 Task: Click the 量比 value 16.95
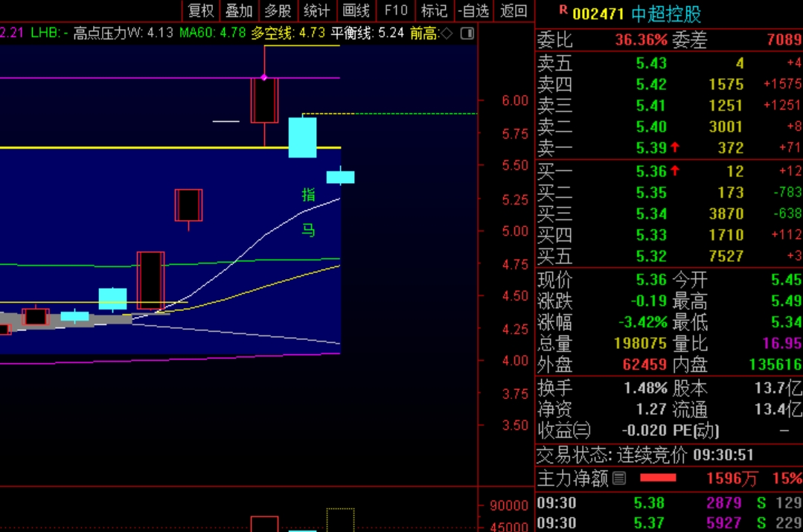pyautogui.click(x=781, y=343)
